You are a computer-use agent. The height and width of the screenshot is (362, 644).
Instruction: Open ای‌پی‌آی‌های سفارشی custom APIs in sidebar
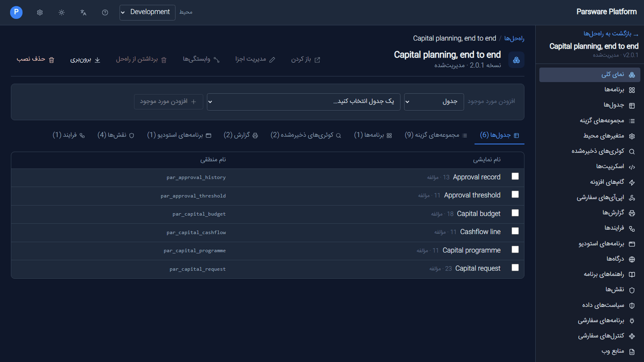tap(590, 197)
